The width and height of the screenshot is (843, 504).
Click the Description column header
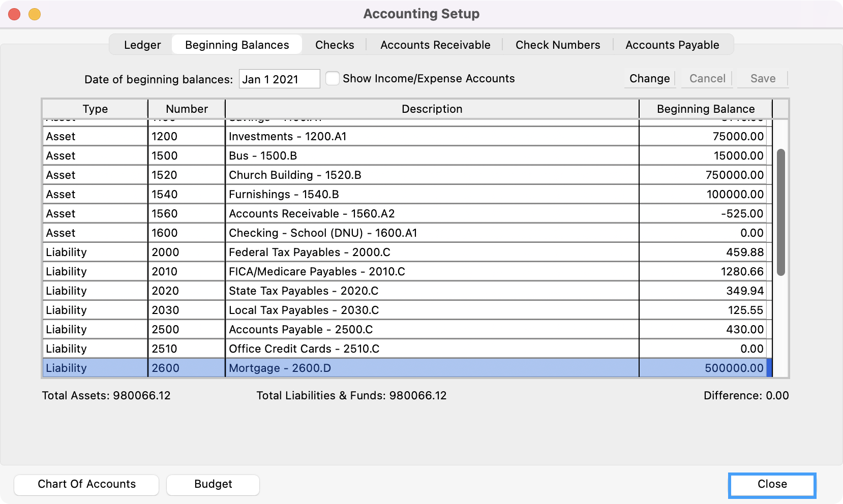pos(432,109)
